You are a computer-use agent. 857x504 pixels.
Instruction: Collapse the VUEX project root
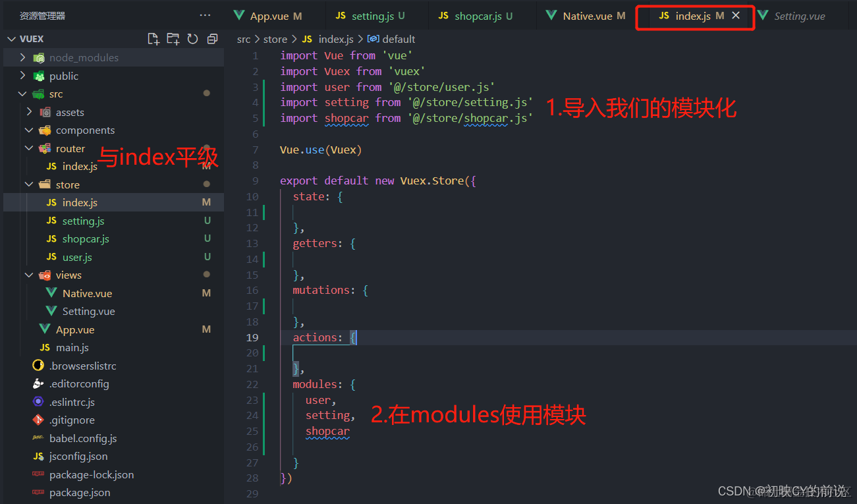(x=11, y=39)
